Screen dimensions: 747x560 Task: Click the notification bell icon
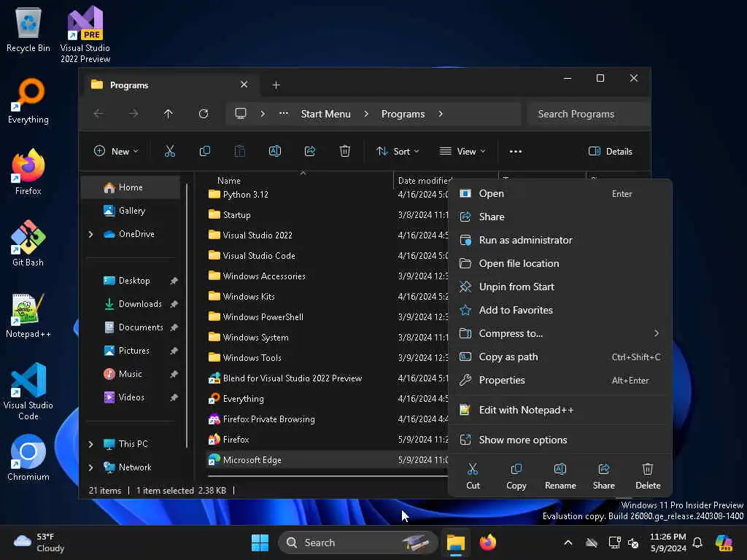pyautogui.click(x=697, y=542)
